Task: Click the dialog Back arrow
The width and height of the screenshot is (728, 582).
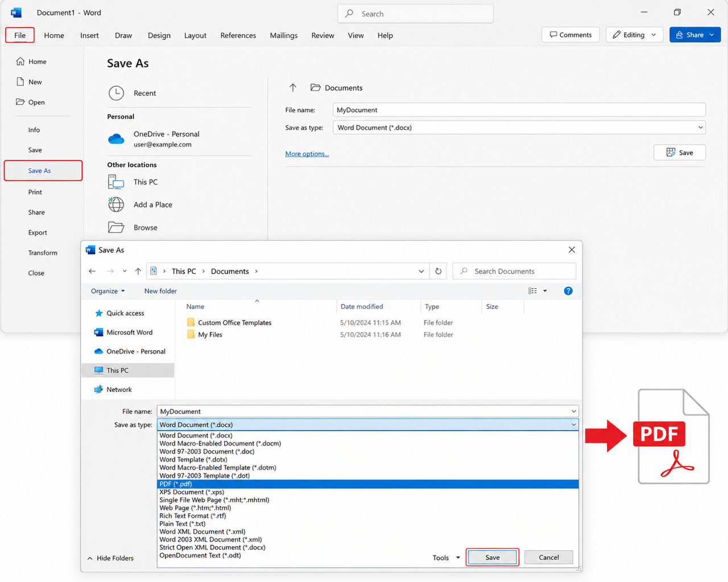Action: click(92, 271)
